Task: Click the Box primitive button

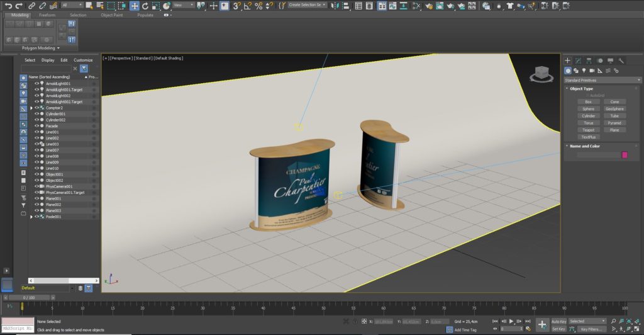Action: point(588,101)
